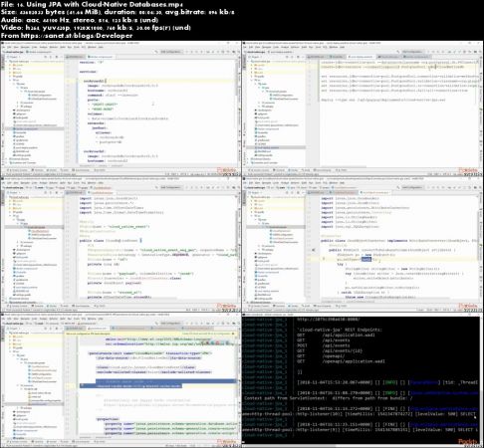Click the vertical scrollbar of the terminal frame
The width and height of the screenshot is (484, 448).
click(x=481, y=379)
